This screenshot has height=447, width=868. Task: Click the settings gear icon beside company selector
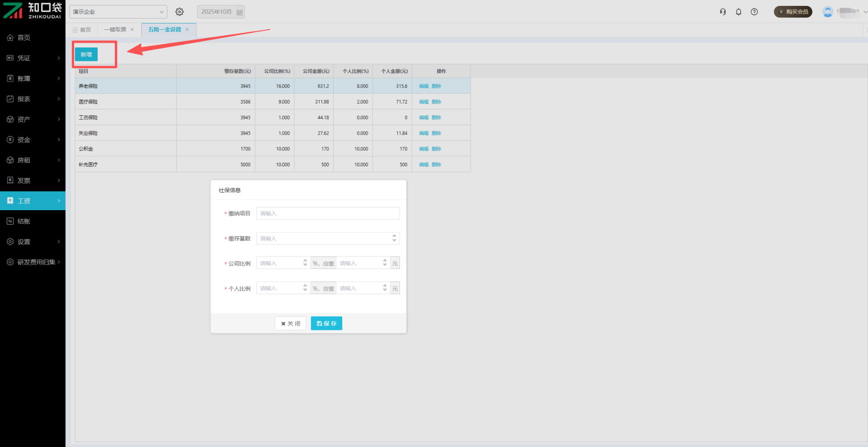(x=179, y=12)
